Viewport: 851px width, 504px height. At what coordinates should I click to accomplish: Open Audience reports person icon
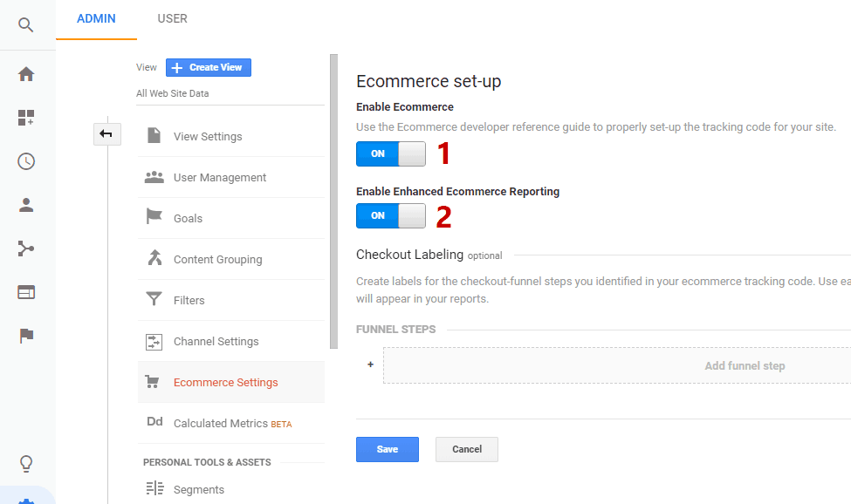pyautogui.click(x=26, y=205)
